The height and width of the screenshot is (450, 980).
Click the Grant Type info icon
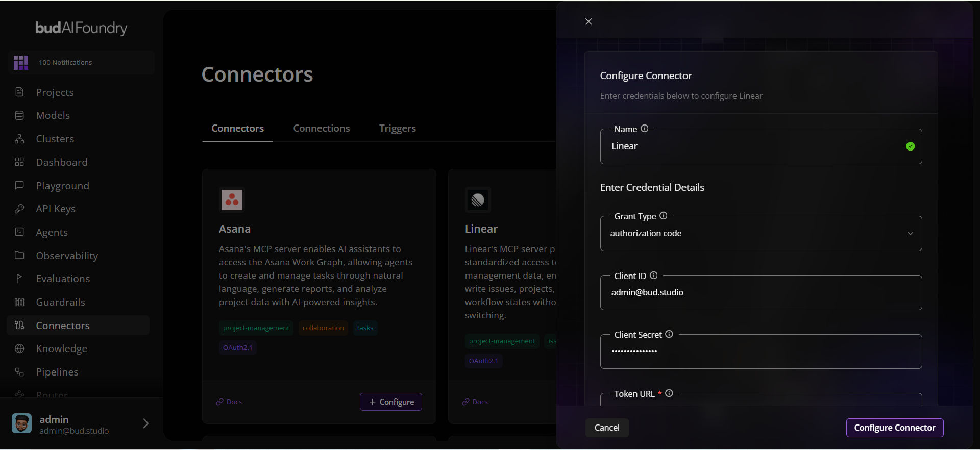point(664,216)
